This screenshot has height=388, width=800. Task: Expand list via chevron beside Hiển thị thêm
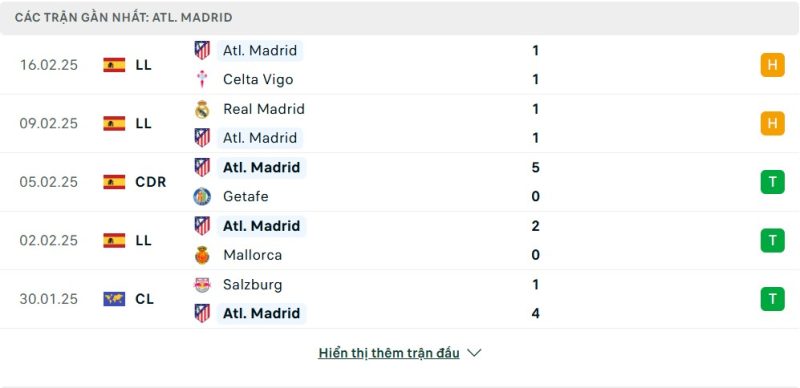(474, 353)
